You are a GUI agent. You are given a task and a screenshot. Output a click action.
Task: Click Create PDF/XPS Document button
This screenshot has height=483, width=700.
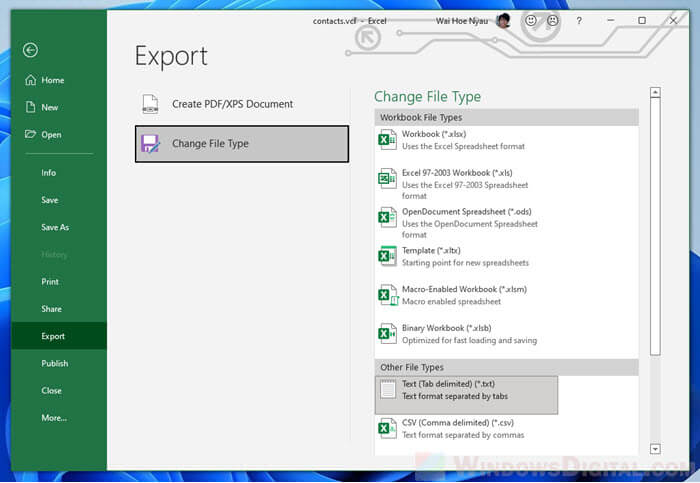pos(242,104)
